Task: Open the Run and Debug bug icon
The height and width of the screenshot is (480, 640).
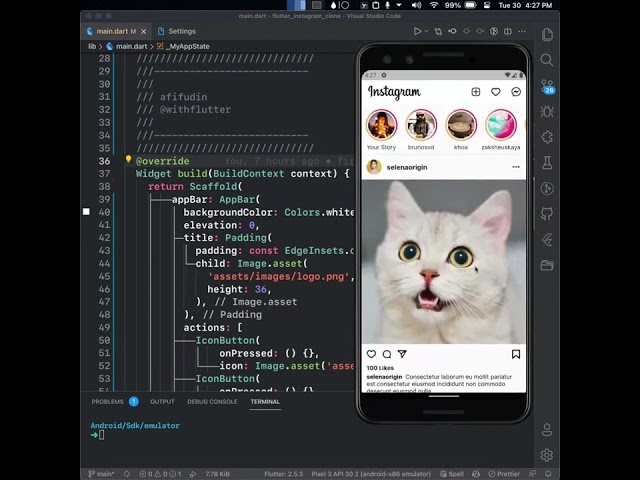Action: pyautogui.click(x=547, y=111)
